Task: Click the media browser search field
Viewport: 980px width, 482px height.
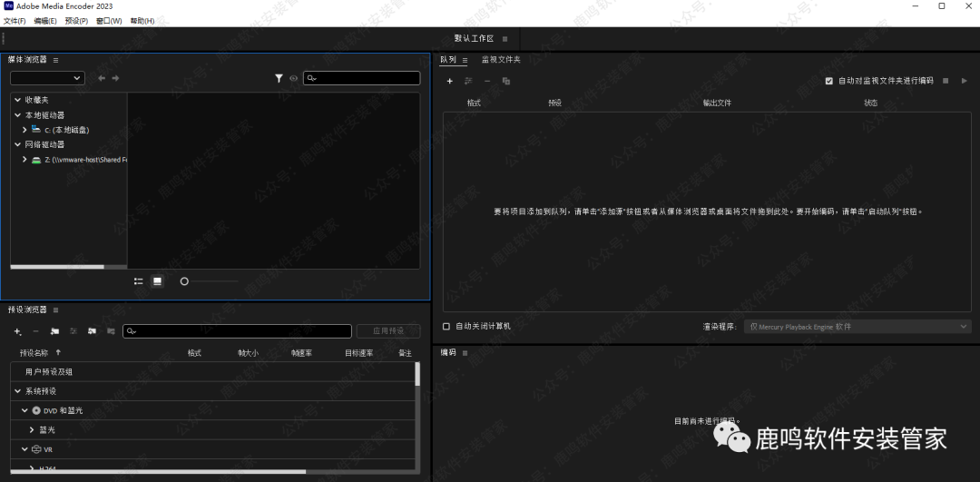Action: pyautogui.click(x=362, y=78)
